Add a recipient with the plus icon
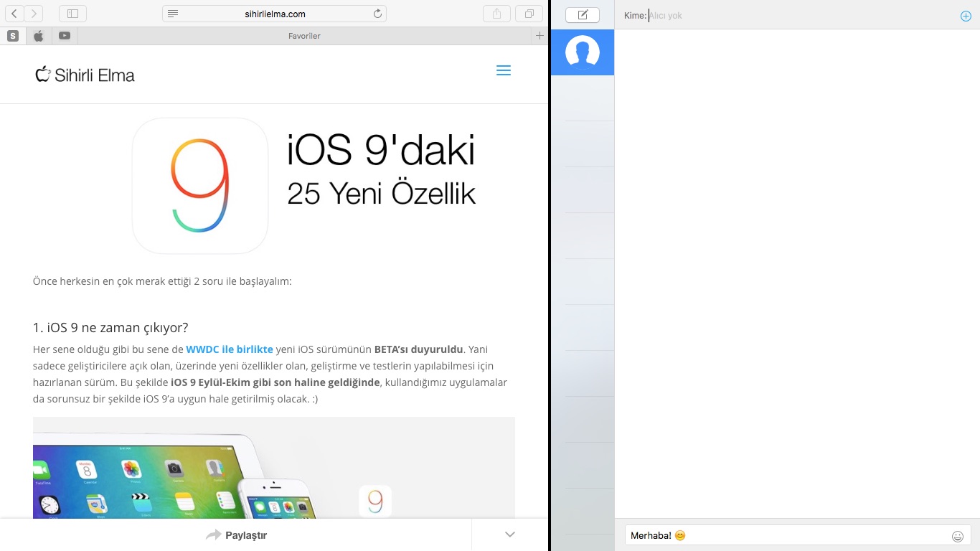980x551 pixels. click(x=966, y=16)
